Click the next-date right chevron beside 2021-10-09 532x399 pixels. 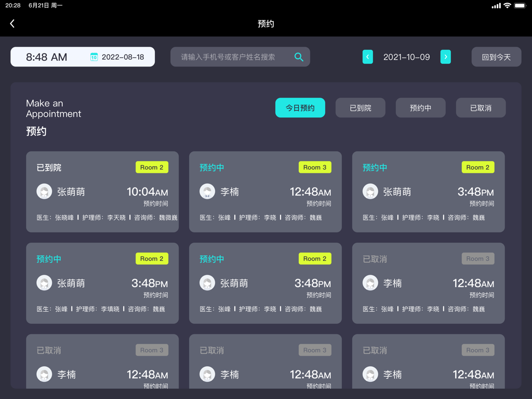click(446, 57)
